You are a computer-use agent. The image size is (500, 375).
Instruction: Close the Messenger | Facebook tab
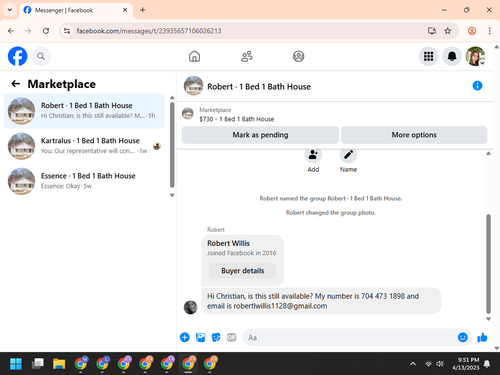click(x=125, y=10)
